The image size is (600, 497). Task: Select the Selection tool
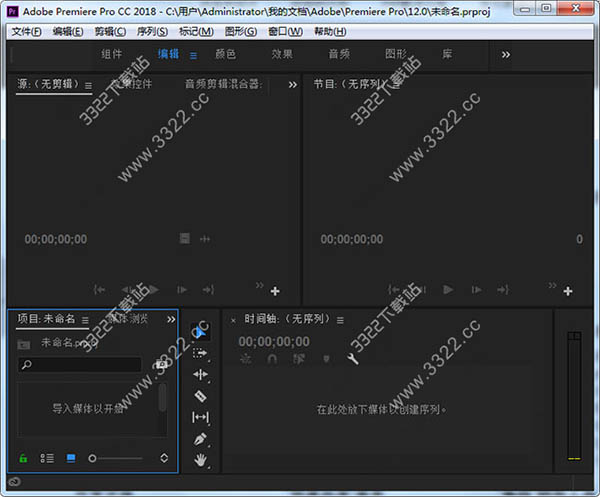[x=201, y=332]
